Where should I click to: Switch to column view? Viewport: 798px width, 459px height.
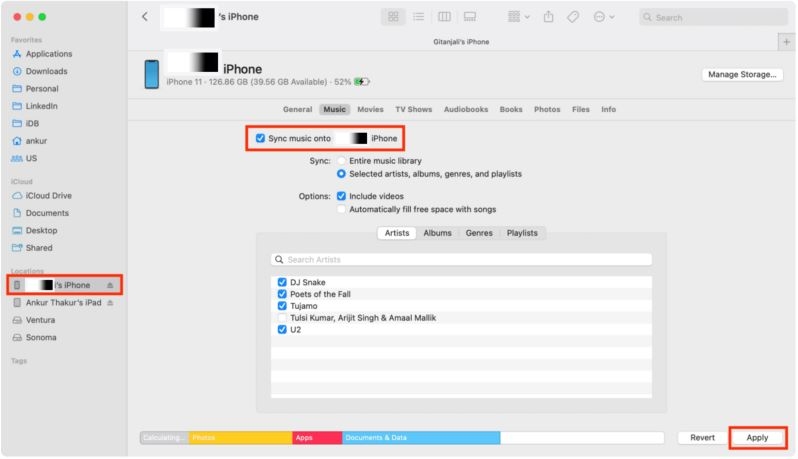444,17
